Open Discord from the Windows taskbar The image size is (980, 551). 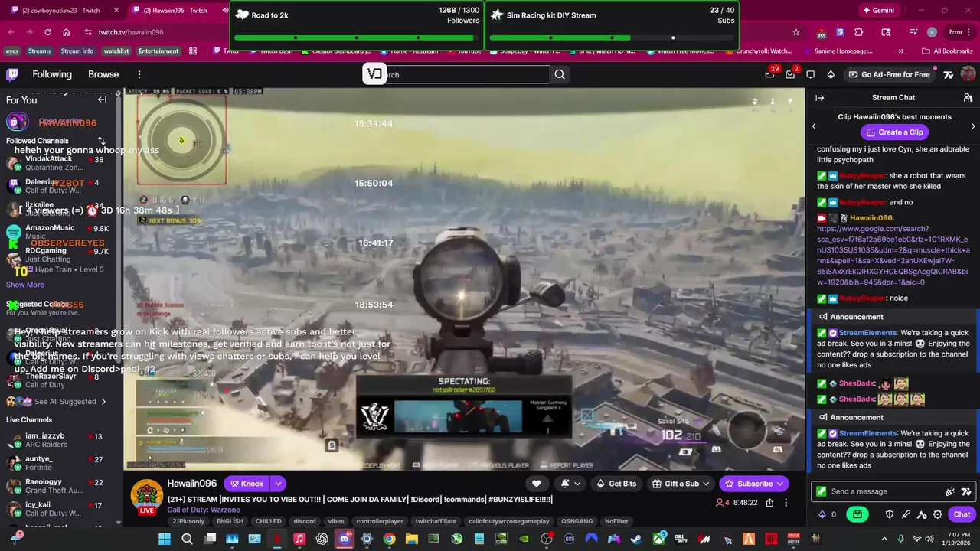click(x=345, y=539)
